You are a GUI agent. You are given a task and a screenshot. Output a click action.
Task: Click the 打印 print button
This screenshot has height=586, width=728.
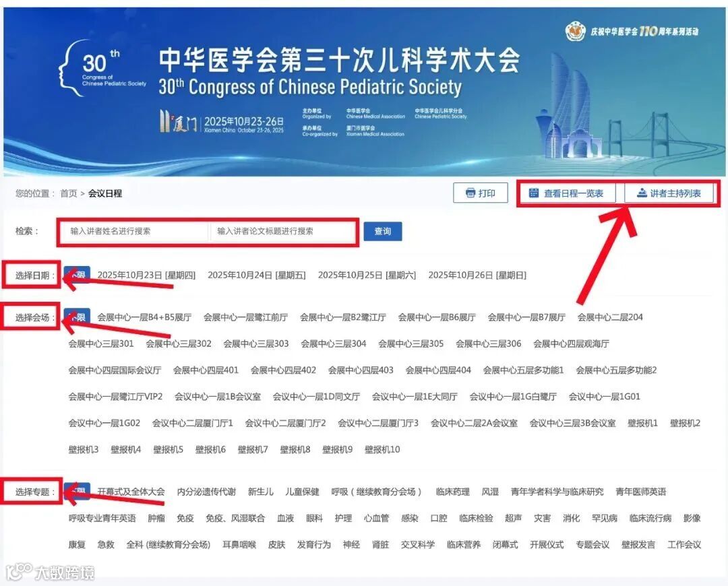[x=481, y=193]
